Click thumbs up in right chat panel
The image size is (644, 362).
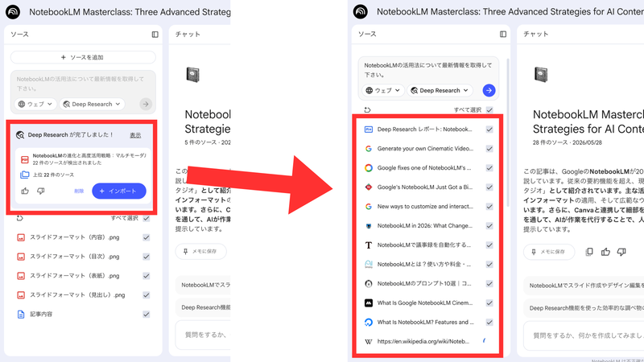605,252
